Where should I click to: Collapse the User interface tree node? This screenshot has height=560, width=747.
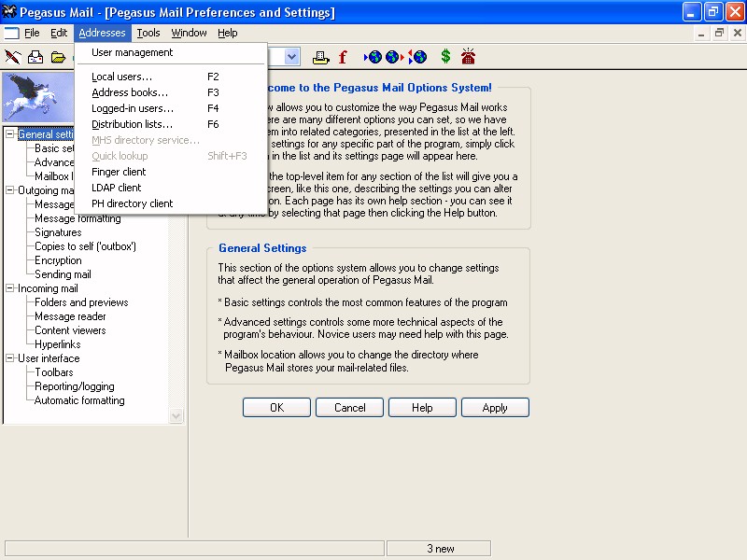click(9, 358)
